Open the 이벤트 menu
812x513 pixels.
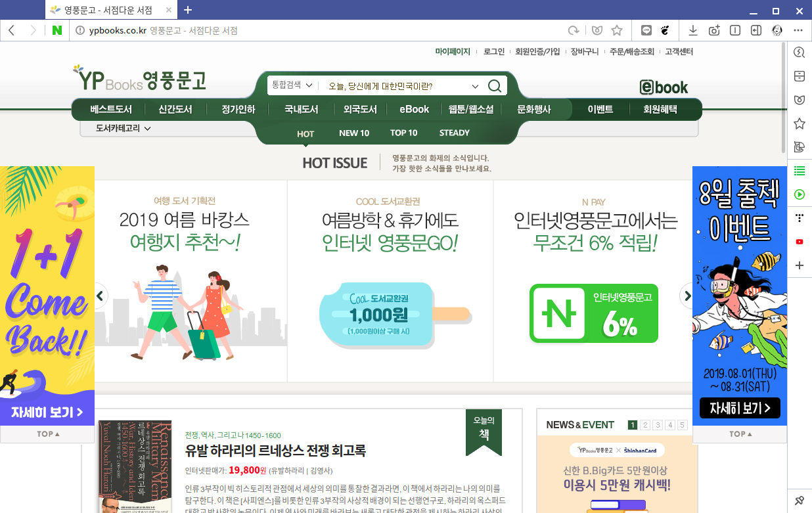600,110
